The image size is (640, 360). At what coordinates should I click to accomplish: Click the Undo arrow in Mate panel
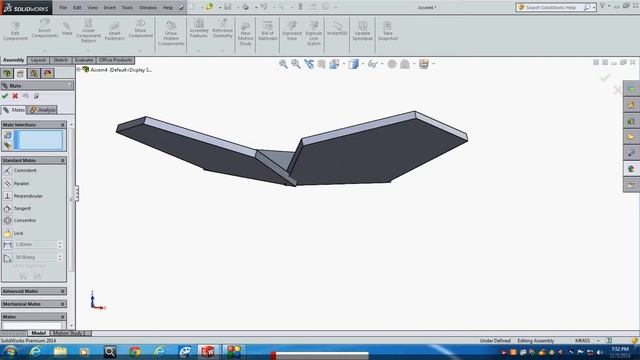[x=26, y=96]
